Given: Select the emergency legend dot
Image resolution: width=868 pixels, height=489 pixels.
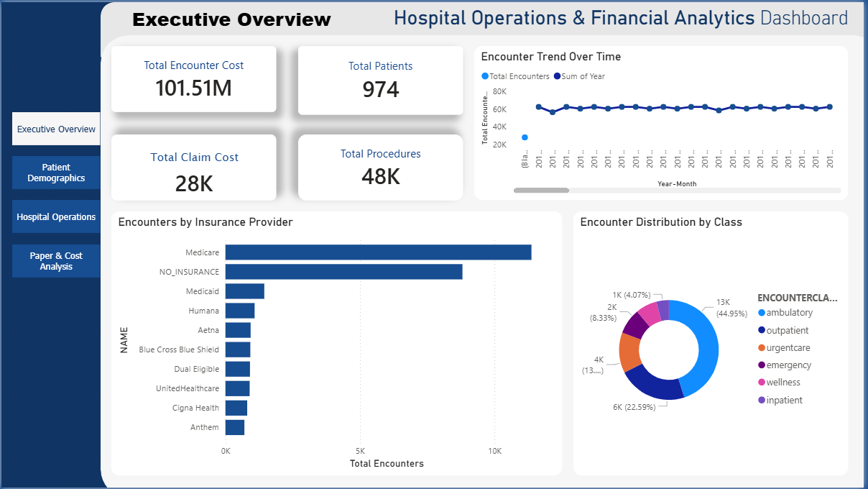Looking at the screenshot, I should pos(762,365).
